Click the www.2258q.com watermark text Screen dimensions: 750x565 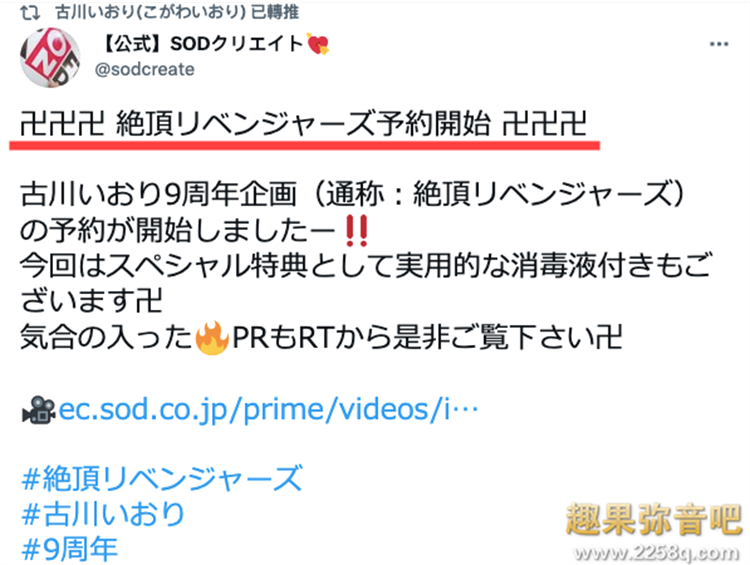[657, 553]
